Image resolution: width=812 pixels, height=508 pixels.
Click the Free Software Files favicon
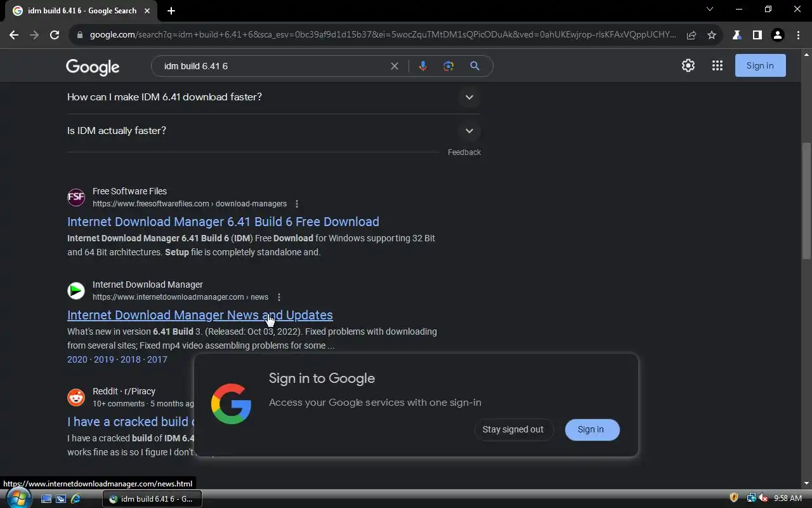coord(76,197)
